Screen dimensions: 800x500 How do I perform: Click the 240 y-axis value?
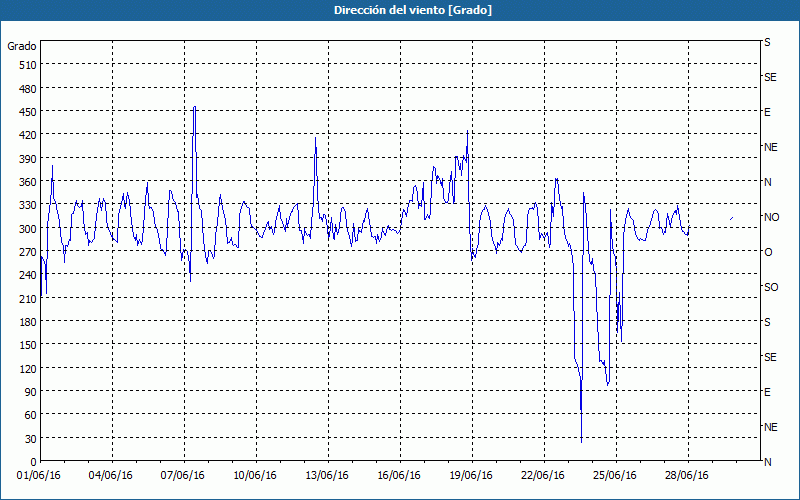point(28,275)
